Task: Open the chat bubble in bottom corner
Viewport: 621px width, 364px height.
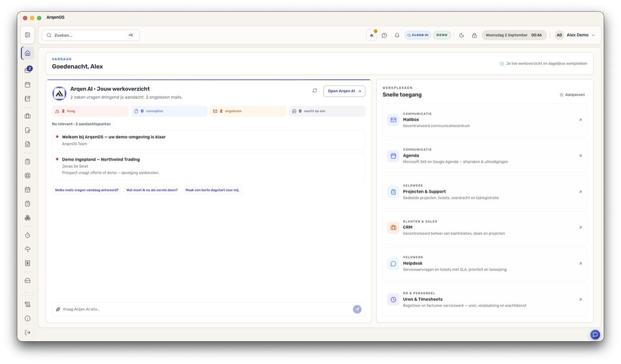Action: point(595,335)
